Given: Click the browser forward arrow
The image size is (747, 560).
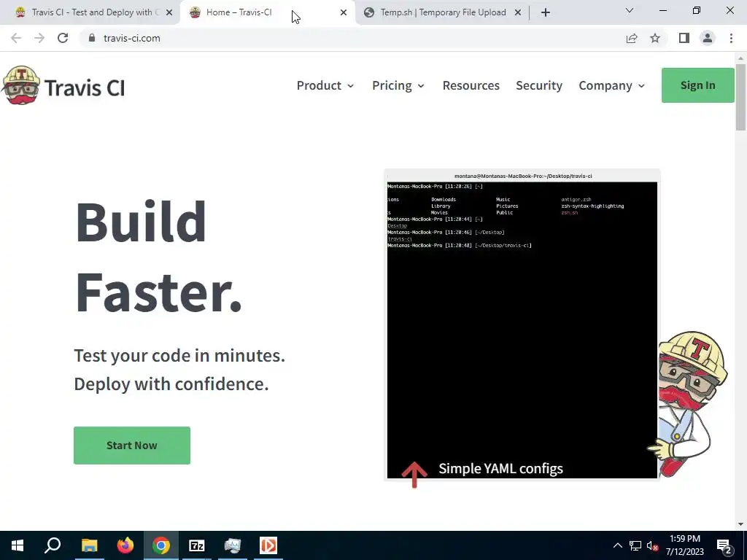Looking at the screenshot, I should (x=39, y=38).
